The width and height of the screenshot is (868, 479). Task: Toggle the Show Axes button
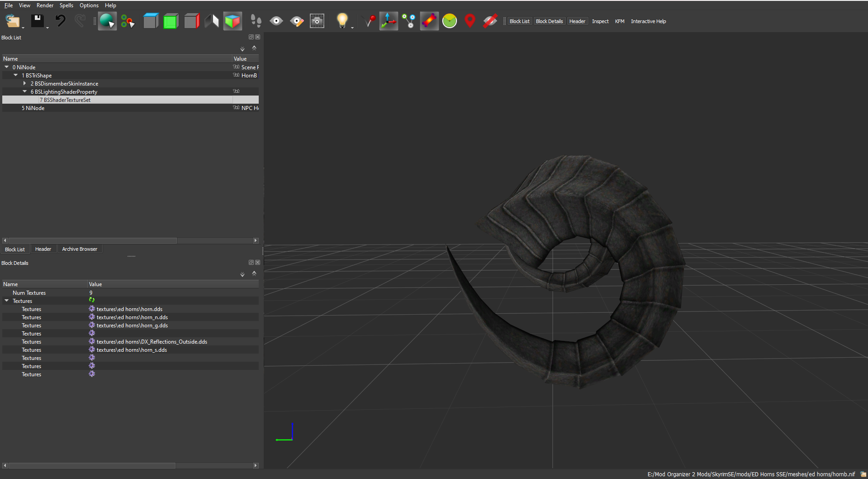coord(388,21)
